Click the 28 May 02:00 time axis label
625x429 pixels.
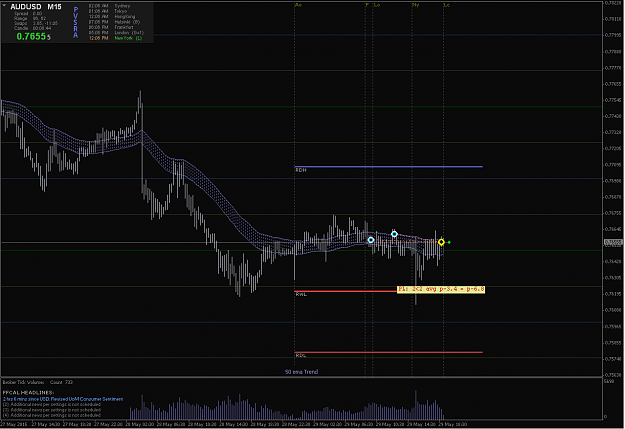pos(140,425)
